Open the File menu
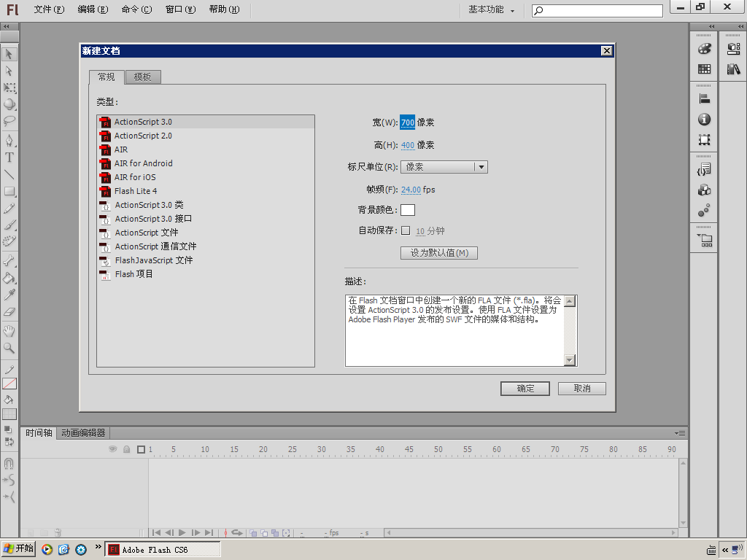747x560 pixels. (x=49, y=9)
